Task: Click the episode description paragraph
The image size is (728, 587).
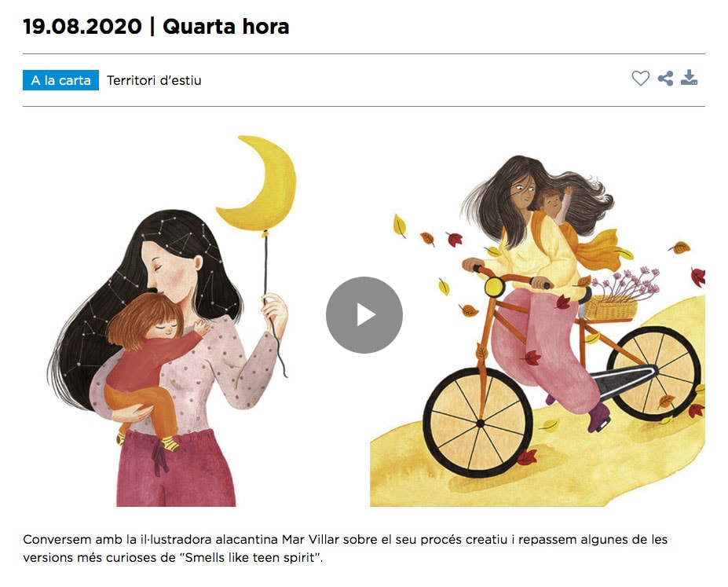Action: coord(345,548)
